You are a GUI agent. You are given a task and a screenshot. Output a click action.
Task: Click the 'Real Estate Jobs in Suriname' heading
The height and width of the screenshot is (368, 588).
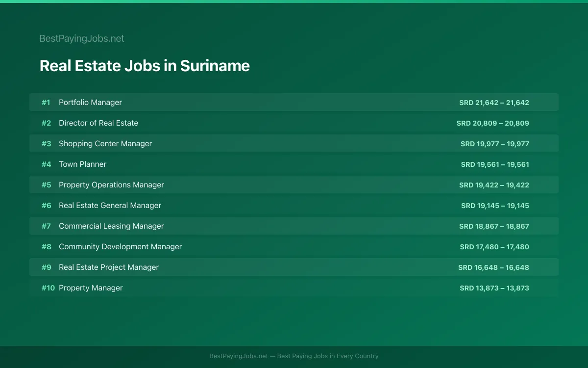click(x=145, y=66)
